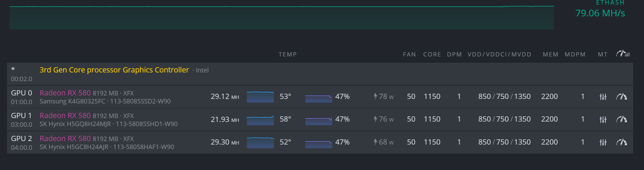The height and width of the screenshot is (170, 644).
Task: Click GPU 2 temperature mini graph
Action: click(260, 142)
